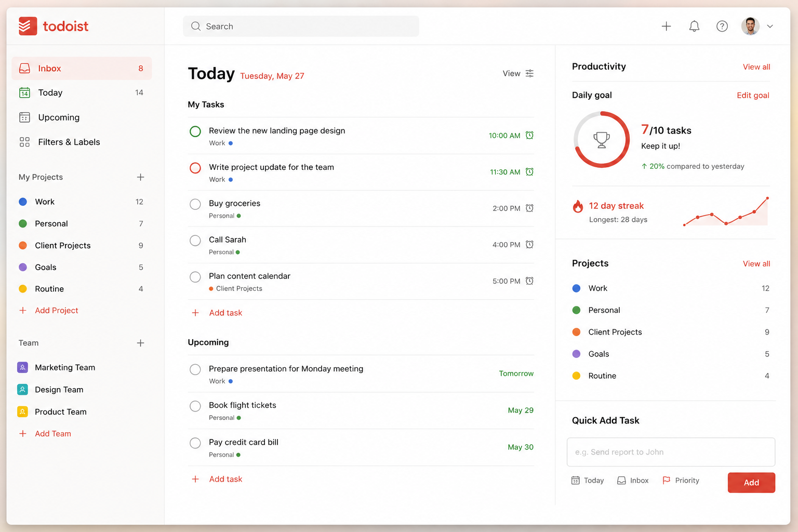The height and width of the screenshot is (532, 798).
Task: Mark Pay credit card bill complete
Action: (x=195, y=443)
